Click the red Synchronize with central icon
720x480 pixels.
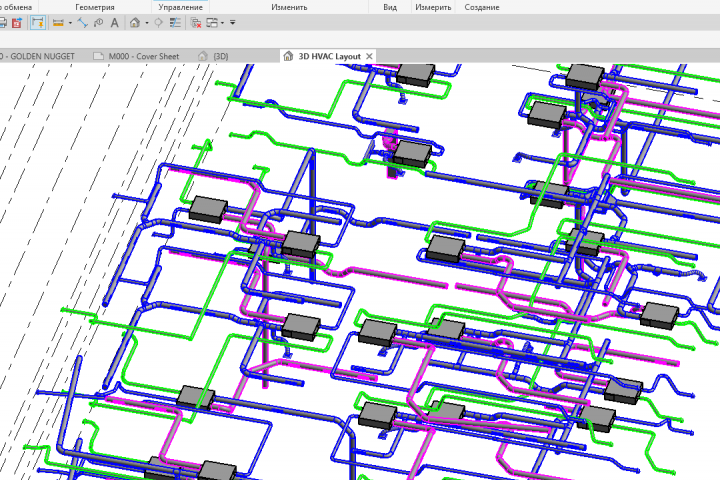click(x=17, y=23)
